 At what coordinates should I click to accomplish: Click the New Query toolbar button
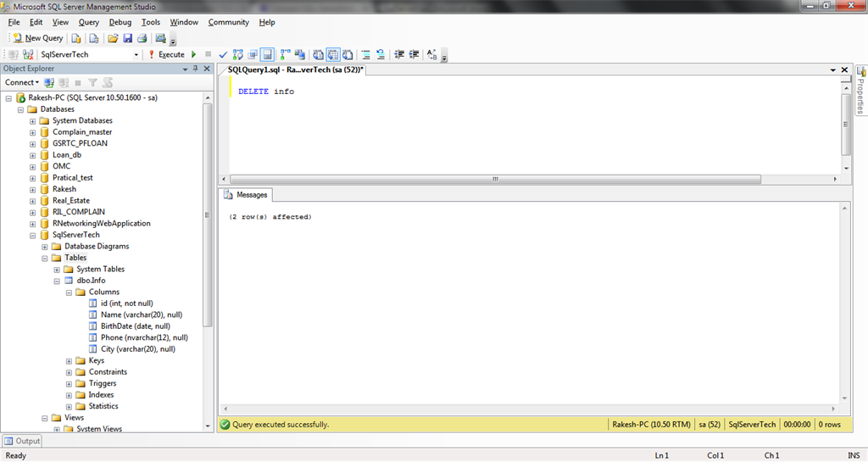pyautogui.click(x=37, y=38)
